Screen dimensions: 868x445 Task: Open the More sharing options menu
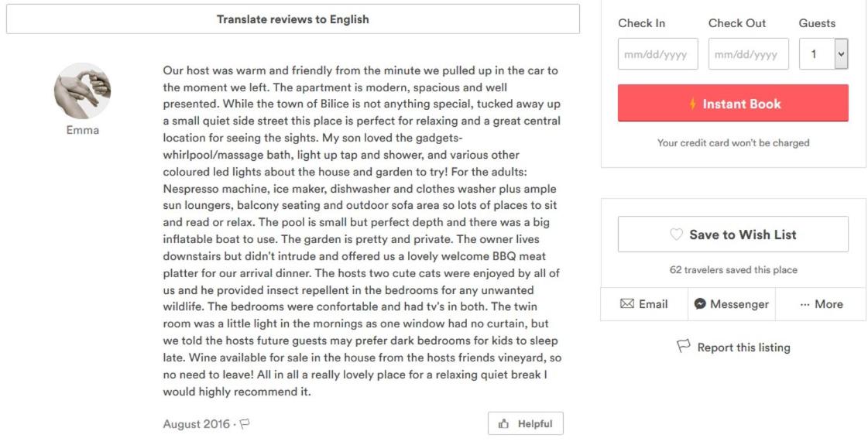(821, 304)
